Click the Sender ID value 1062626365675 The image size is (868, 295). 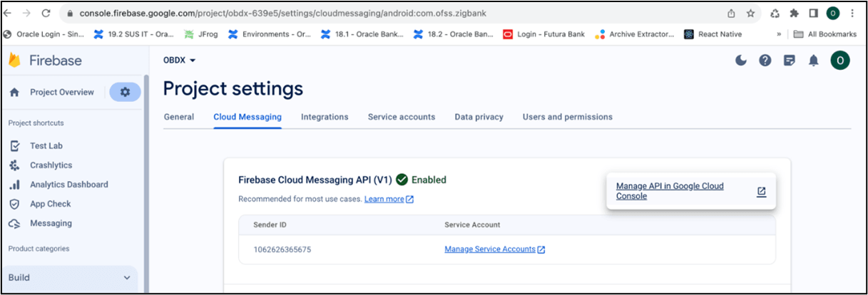click(x=282, y=249)
